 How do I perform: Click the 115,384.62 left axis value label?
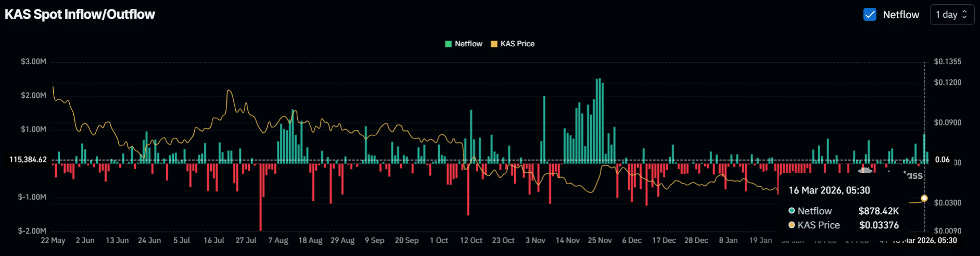tap(28, 160)
